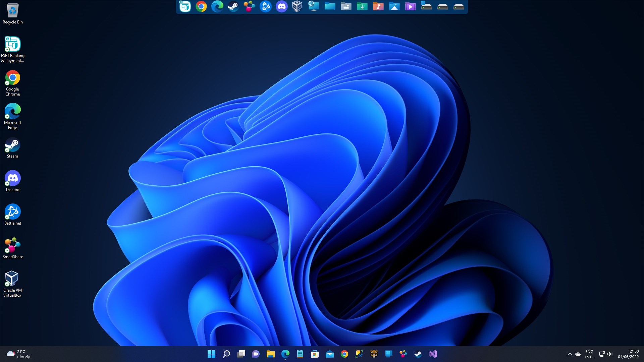Open Visual Studio from the taskbar
Screen dimensions: 644x362
point(433,354)
